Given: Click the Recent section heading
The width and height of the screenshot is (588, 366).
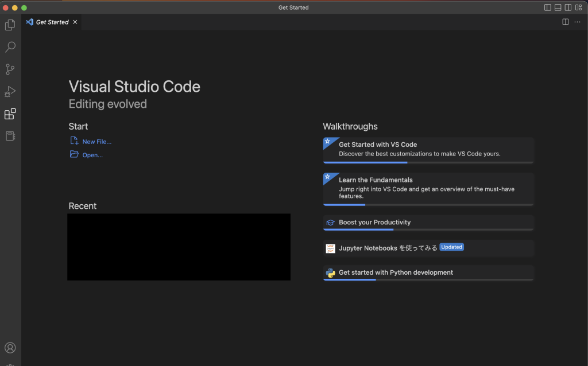Looking at the screenshot, I should click(x=83, y=206).
